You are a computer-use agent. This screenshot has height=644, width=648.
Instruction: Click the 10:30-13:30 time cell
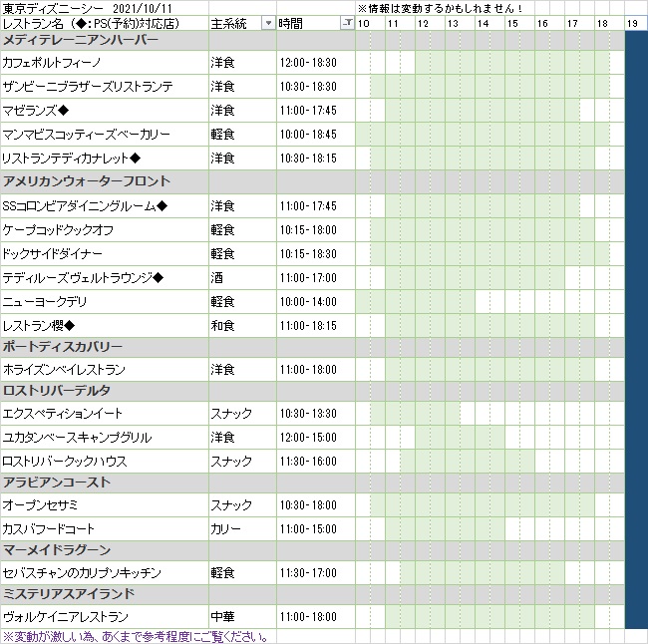click(x=316, y=414)
